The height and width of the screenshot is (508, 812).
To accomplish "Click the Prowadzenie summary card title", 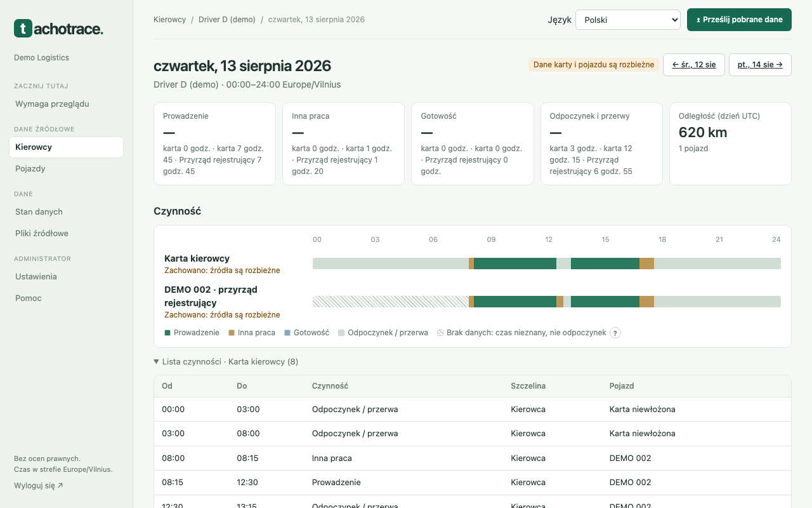I will [x=186, y=116].
